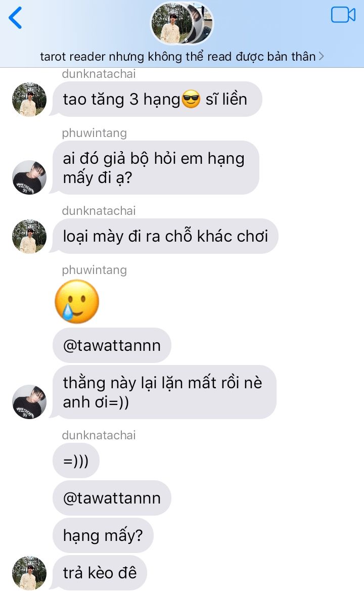
Task: Tap the blue back arrow
Action: [x=16, y=18]
